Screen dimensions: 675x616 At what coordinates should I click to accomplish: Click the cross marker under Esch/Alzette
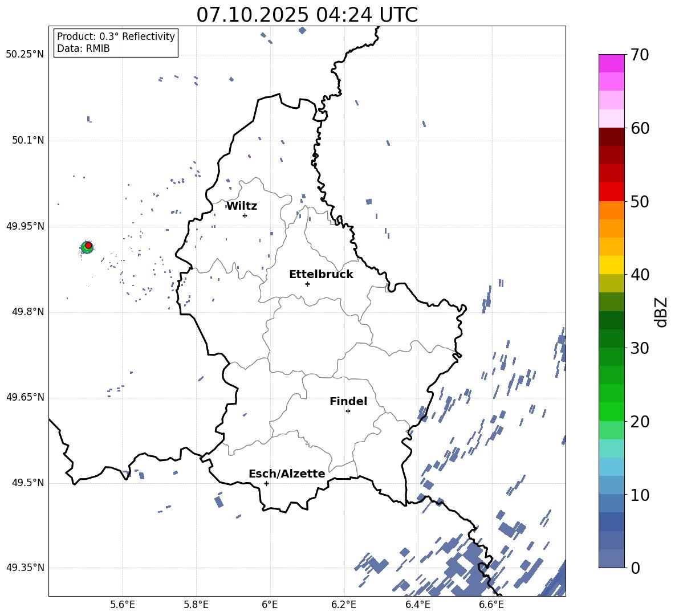tap(266, 483)
